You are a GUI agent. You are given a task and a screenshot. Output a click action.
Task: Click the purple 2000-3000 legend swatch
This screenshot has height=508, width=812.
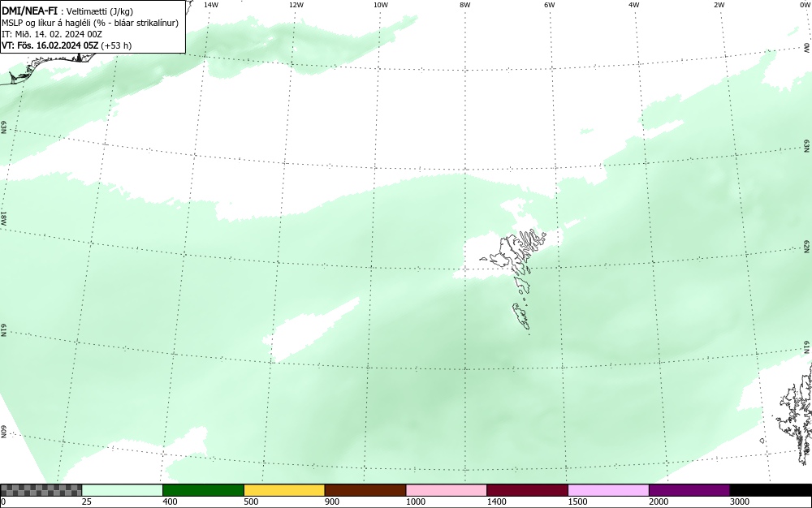[x=689, y=490]
